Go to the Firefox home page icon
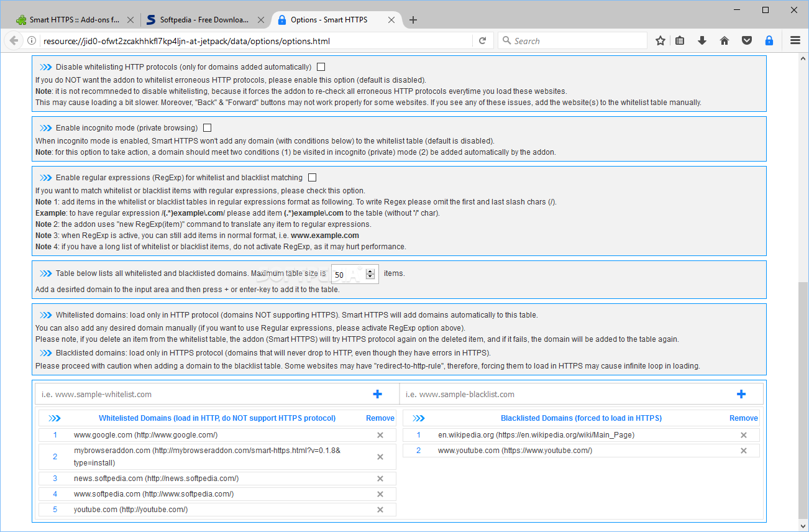This screenshot has width=809, height=532. click(724, 41)
